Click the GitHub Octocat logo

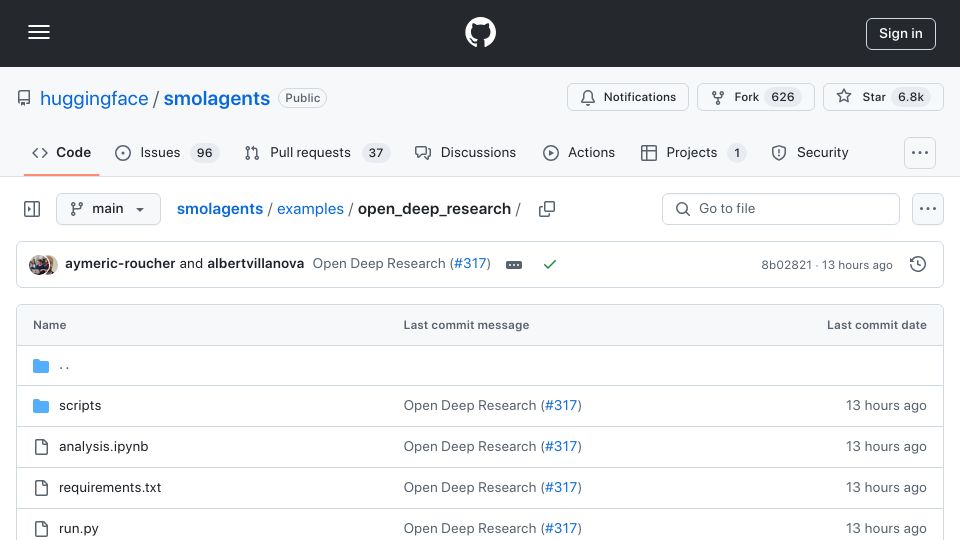480,32
